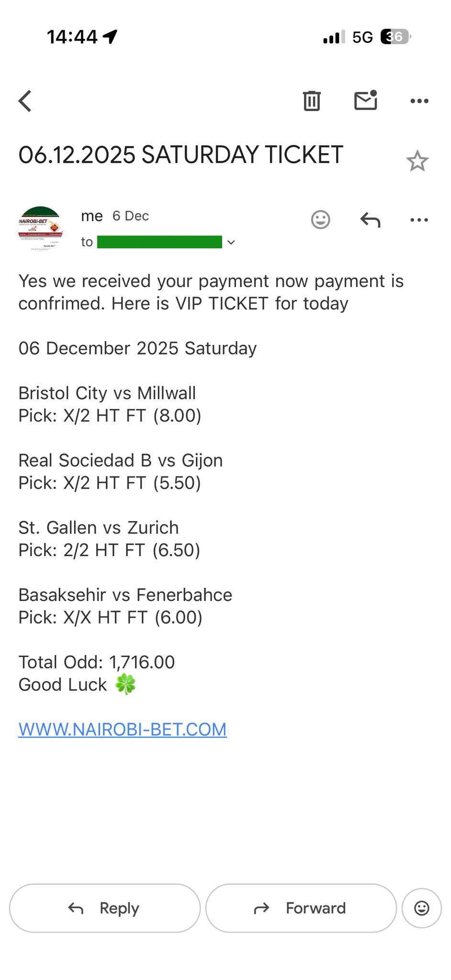Tap the redacted recipient address
Screen dimensions: 451x980
coord(159,242)
